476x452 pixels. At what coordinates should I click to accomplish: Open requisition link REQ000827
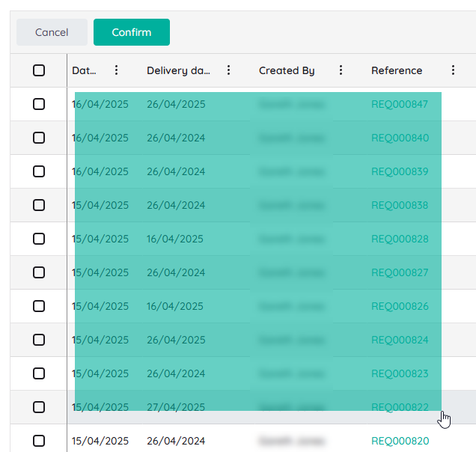tap(400, 272)
